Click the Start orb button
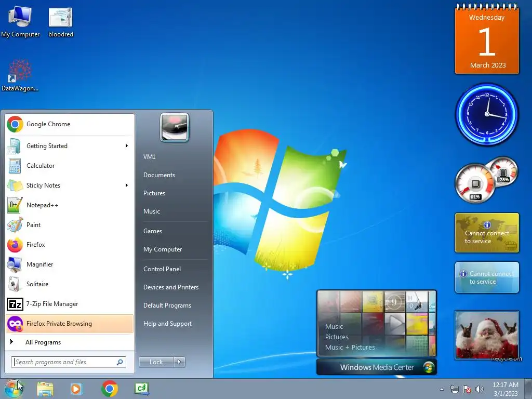This screenshot has width=532, height=399. [14, 389]
